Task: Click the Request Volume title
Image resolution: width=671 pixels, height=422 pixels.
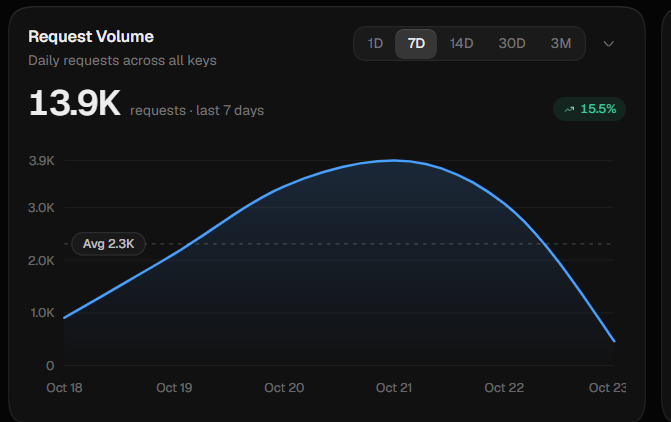Action: [91, 37]
